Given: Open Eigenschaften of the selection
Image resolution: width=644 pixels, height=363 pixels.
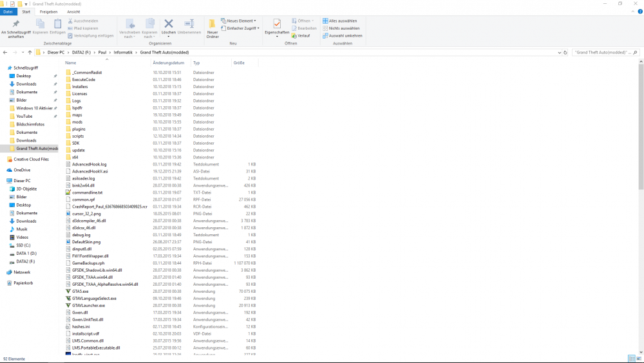Looking at the screenshot, I should tap(277, 28).
